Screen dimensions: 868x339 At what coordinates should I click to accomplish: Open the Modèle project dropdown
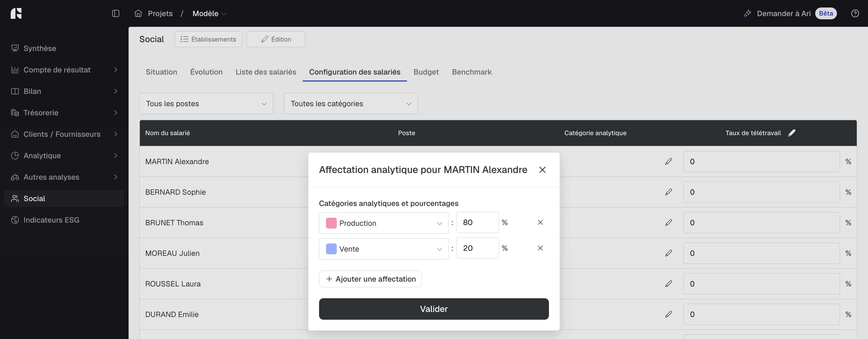click(209, 13)
